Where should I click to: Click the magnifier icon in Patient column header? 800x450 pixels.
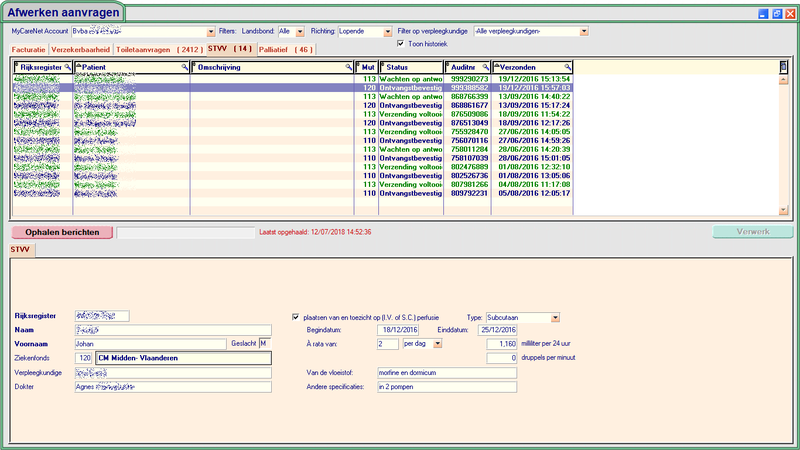(x=185, y=66)
